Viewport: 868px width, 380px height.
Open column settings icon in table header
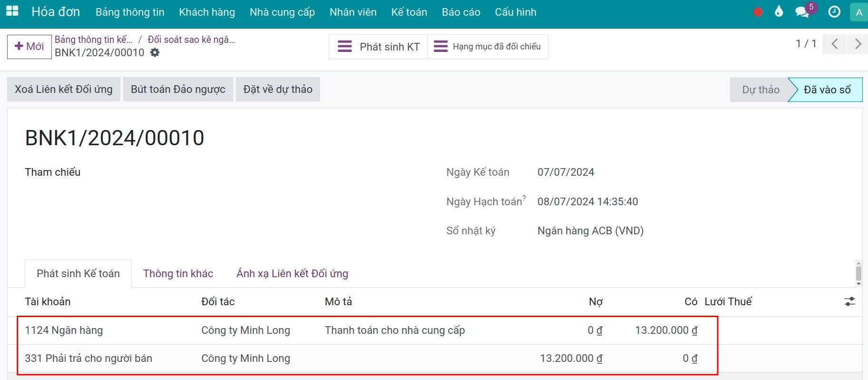click(x=849, y=301)
